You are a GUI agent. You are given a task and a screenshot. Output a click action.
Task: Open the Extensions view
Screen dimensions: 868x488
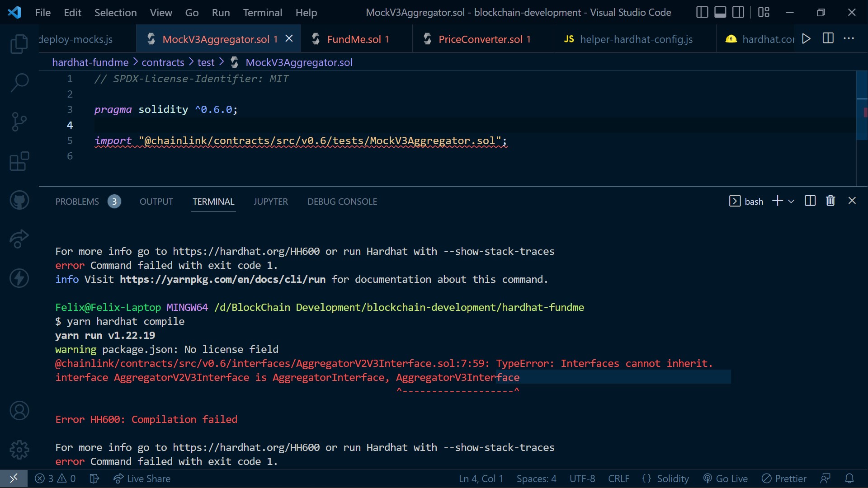(19, 161)
